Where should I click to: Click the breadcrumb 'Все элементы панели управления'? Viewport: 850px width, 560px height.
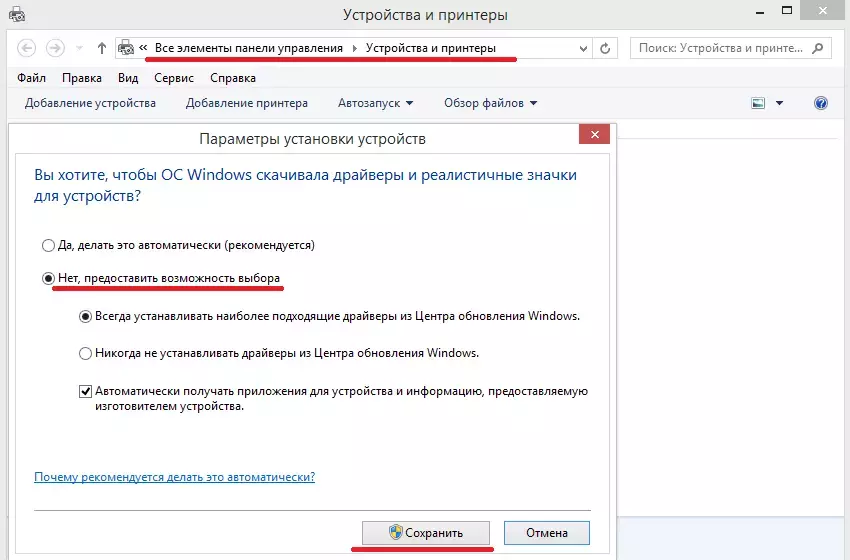[x=249, y=48]
